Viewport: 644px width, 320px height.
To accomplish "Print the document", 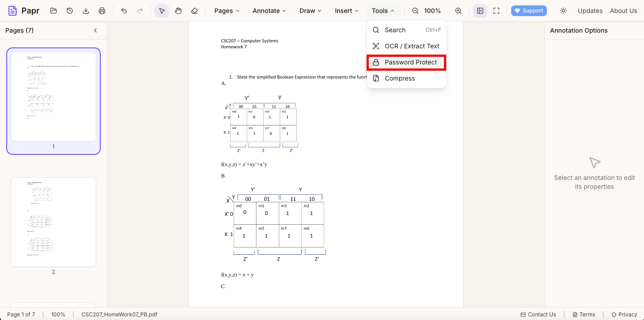I will [102, 10].
